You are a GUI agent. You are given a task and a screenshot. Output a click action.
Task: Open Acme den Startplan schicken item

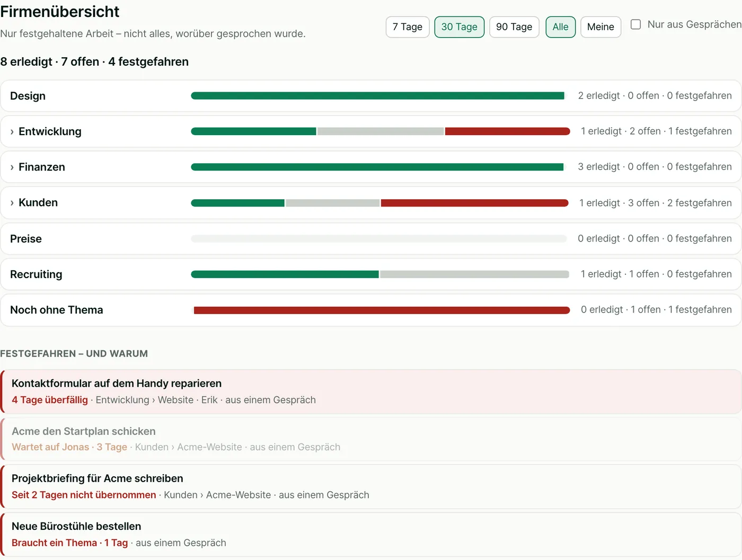click(371, 439)
